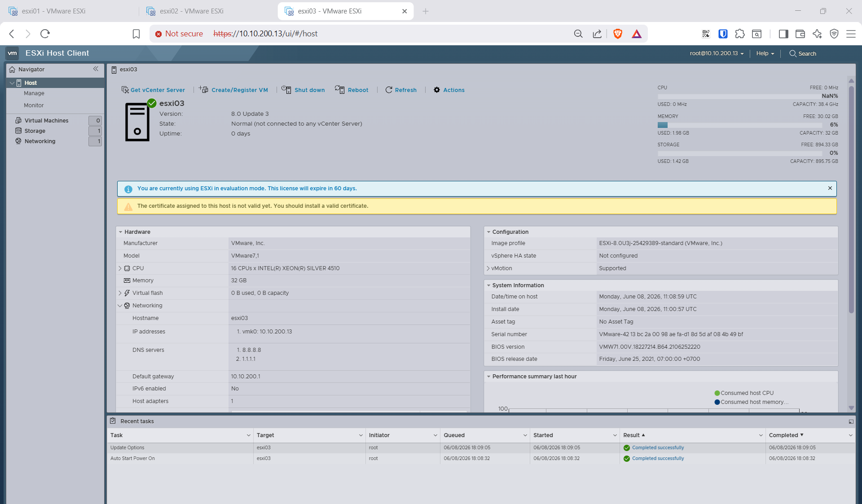
Task: Dismiss the evaluation mode license banner
Action: point(830,188)
